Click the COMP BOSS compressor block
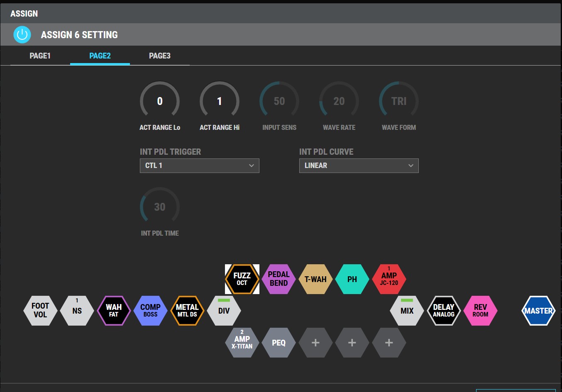The image size is (562, 392). 150,311
